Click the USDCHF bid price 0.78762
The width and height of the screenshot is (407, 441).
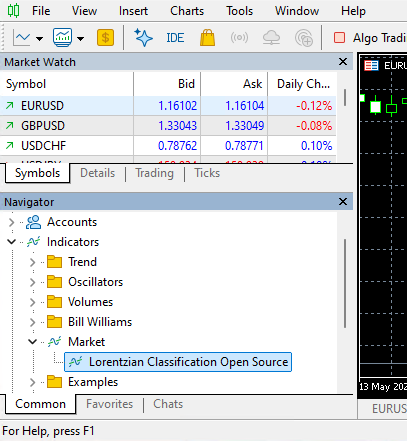tap(177, 146)
